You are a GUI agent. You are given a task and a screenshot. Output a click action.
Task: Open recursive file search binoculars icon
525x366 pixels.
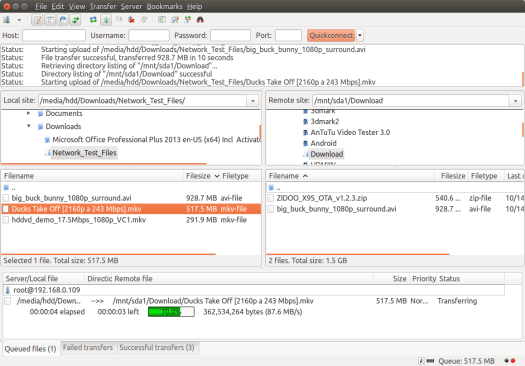200,20
